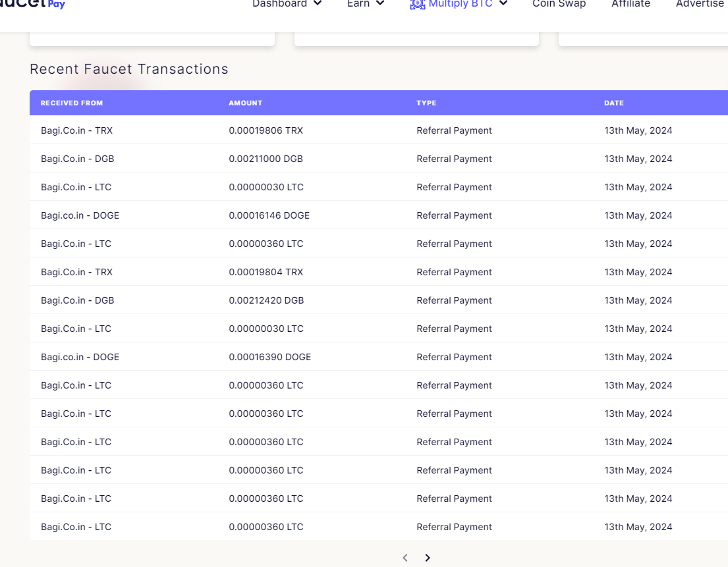
Task: Click Bagi.Co.in - TRX sender for 0.00019804 TRX
Action: pyautogui.click(x=76, y=272)
